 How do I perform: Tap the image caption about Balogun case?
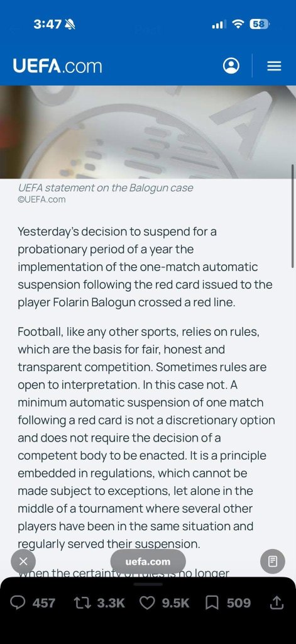point(106,188)
